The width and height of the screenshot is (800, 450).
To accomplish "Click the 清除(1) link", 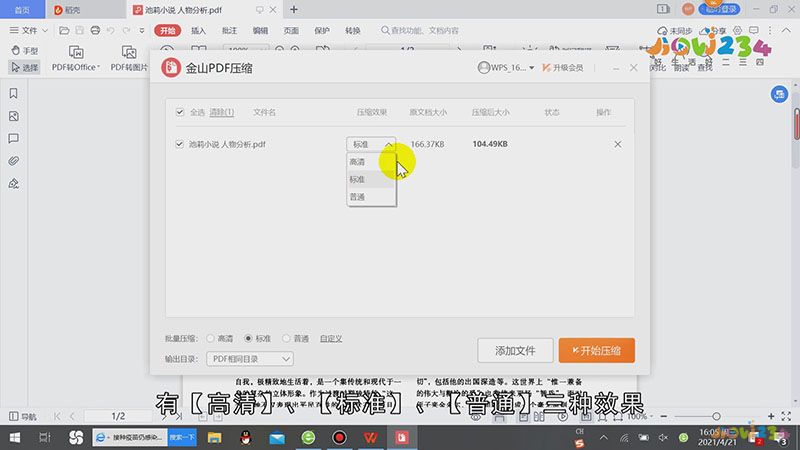I will click(x=222, y=112).
